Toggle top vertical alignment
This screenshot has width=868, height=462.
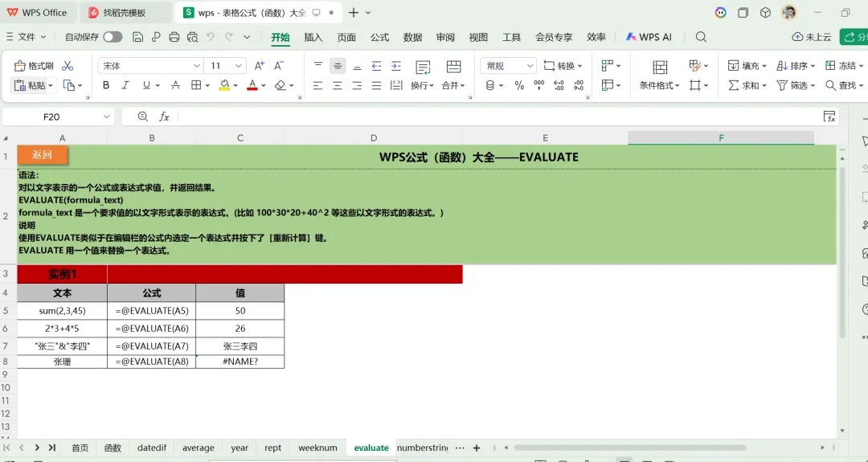[x=317, y=66]
